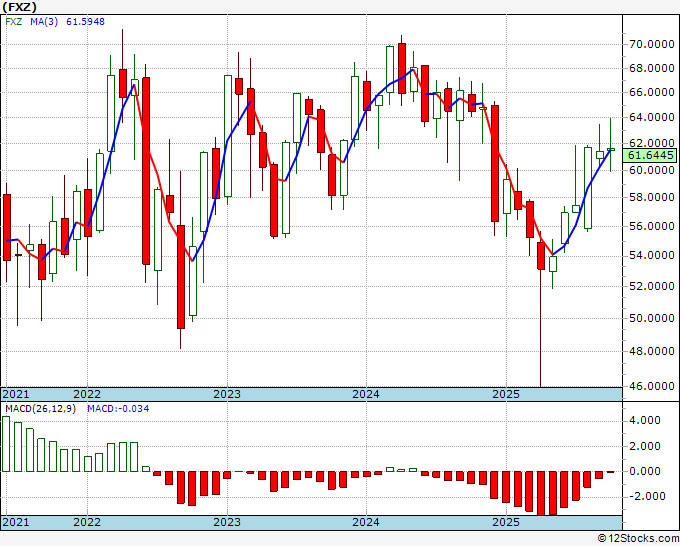Image resolution: width=680 pixels, height=546 pixels.
Task: Click the 0.000 MACD axis label
Action: point(647,471)
